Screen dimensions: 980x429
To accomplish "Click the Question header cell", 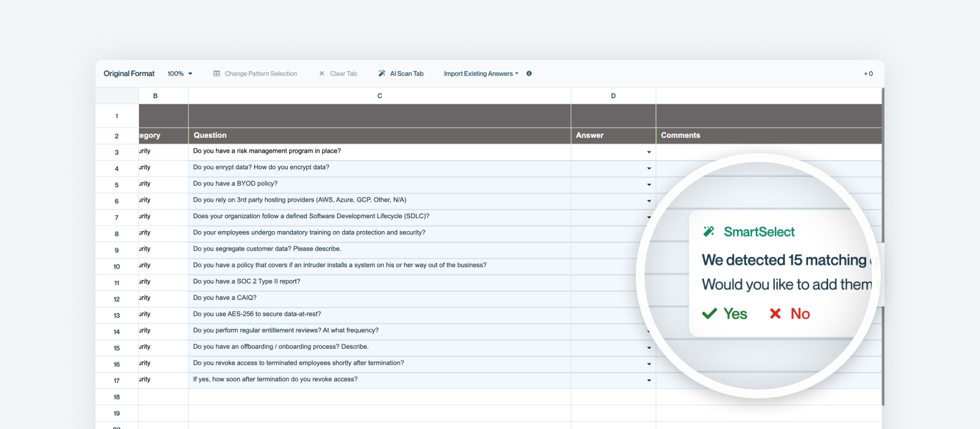I will [x=380, y=135].
